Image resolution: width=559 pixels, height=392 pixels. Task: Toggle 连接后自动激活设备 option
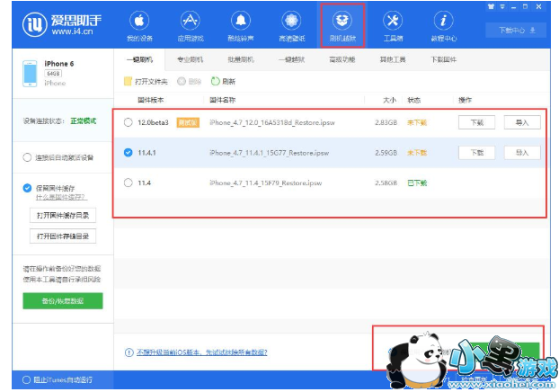tap(27, 157)
